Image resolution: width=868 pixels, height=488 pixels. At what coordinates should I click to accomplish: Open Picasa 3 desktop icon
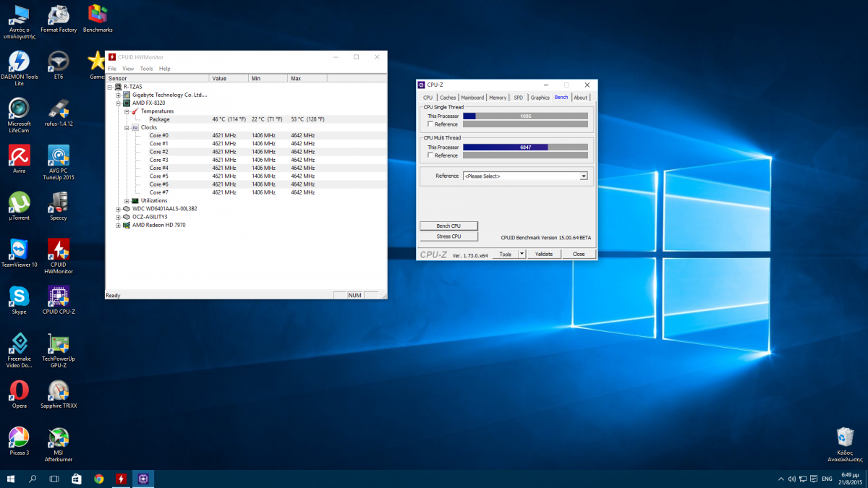pyautogui.click(x=19, y=442)
